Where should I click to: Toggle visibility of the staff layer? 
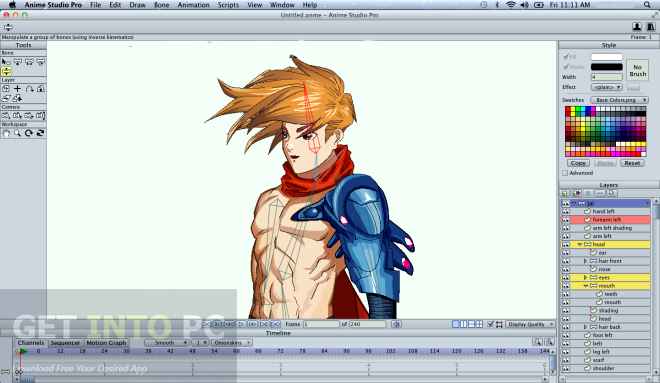pyautogui.click(x=565, y=360)
